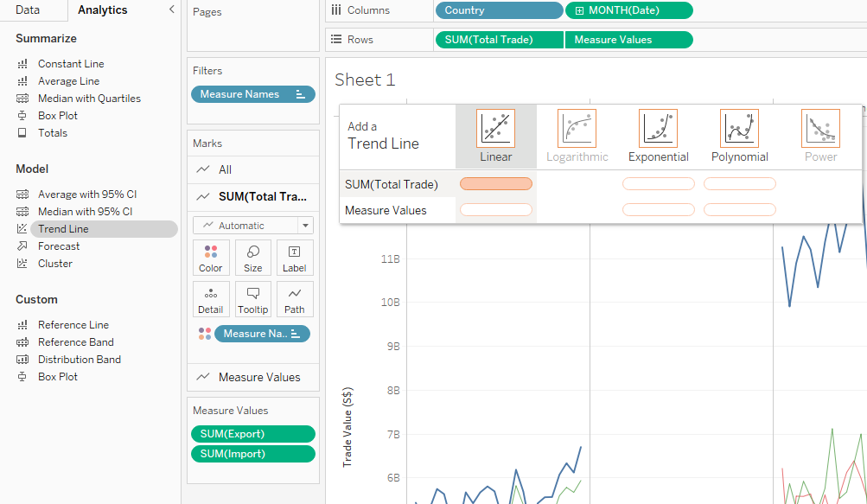Open the Tooltip mark property
The height and width of the screenshot is (504, 867).
coord(252,299)
